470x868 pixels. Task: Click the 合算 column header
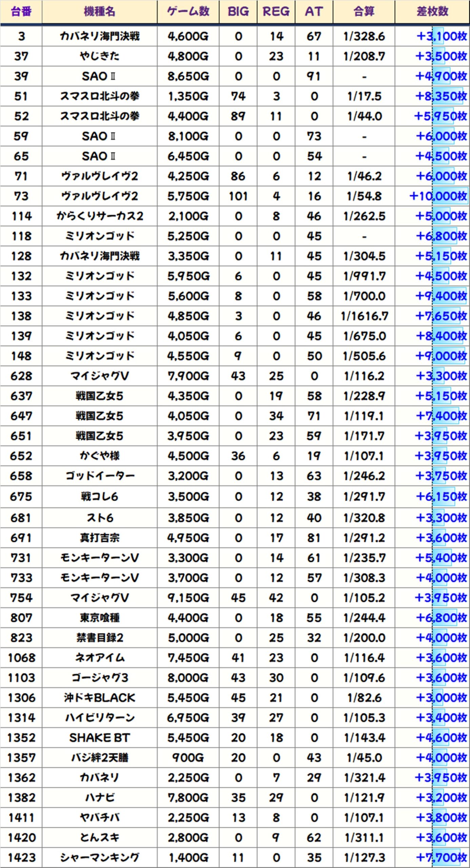pyautogui.click(x=364, y=12)
